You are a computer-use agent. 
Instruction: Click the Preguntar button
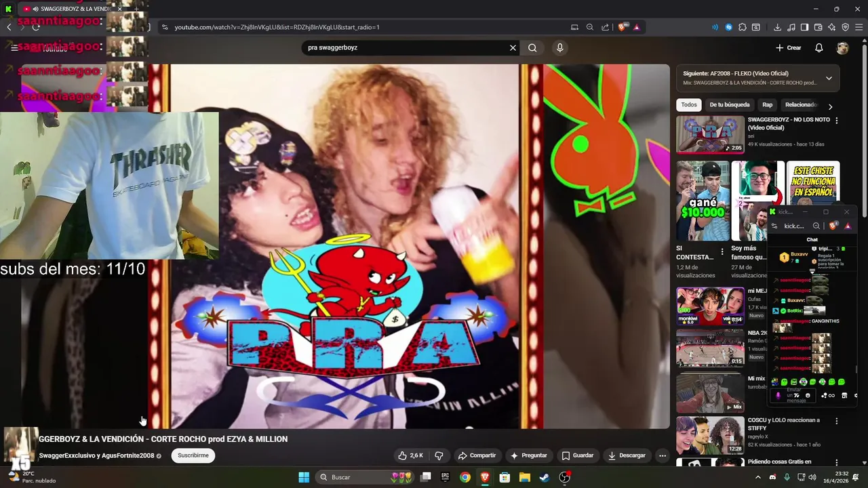click(528, 455)
